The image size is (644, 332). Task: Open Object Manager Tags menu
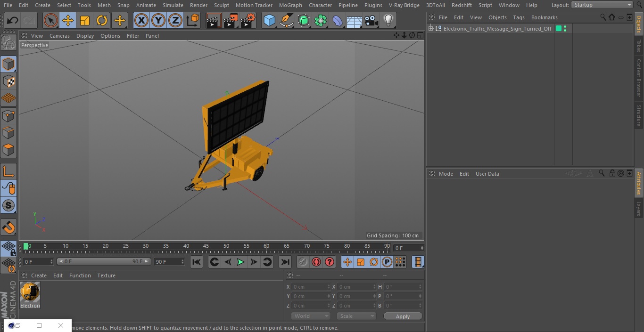(x=519, y=17)
